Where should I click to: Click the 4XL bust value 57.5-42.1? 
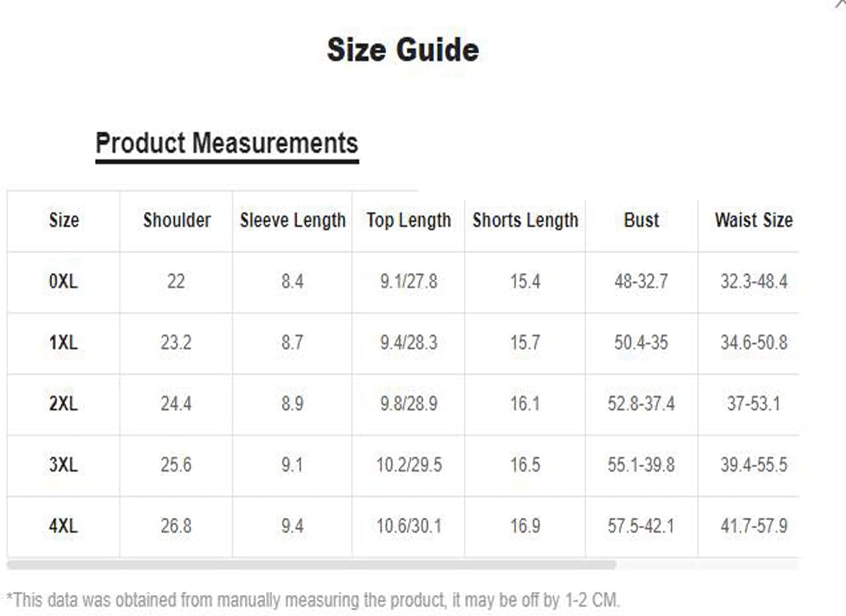[x=641, y=526]
